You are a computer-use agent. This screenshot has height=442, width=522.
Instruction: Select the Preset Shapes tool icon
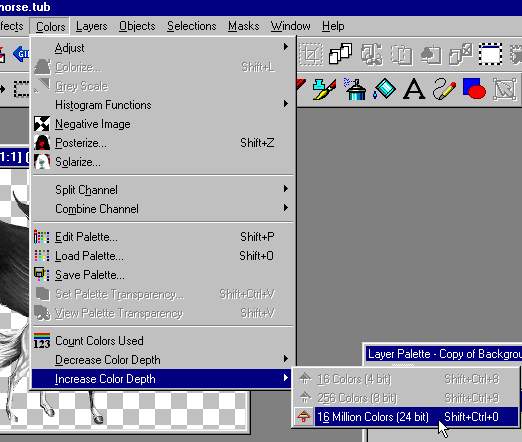(x=474, y=89)
